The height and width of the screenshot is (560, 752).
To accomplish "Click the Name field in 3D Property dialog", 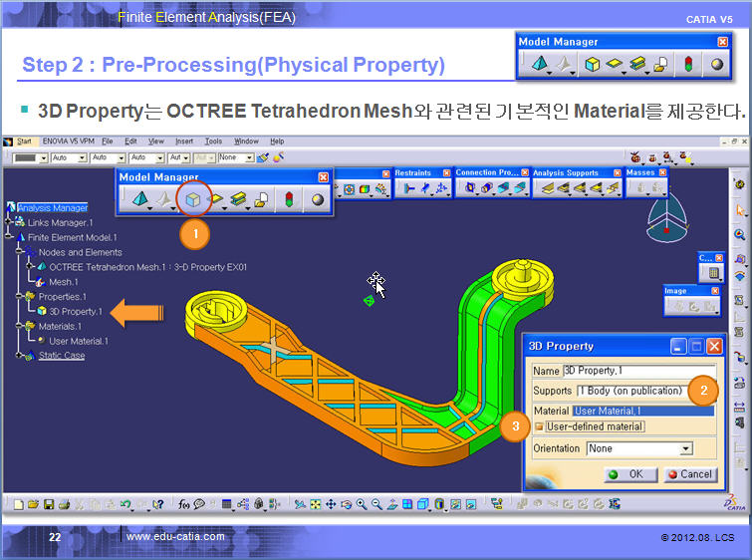I will pos(639,371).
